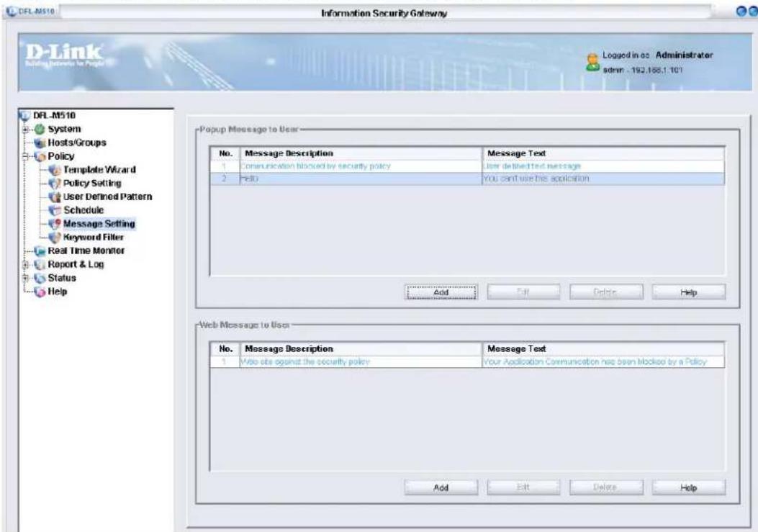Add a new web message
The width and height of the screenshot is (758, 532).
pyautogui.click(x=441, y=487)
